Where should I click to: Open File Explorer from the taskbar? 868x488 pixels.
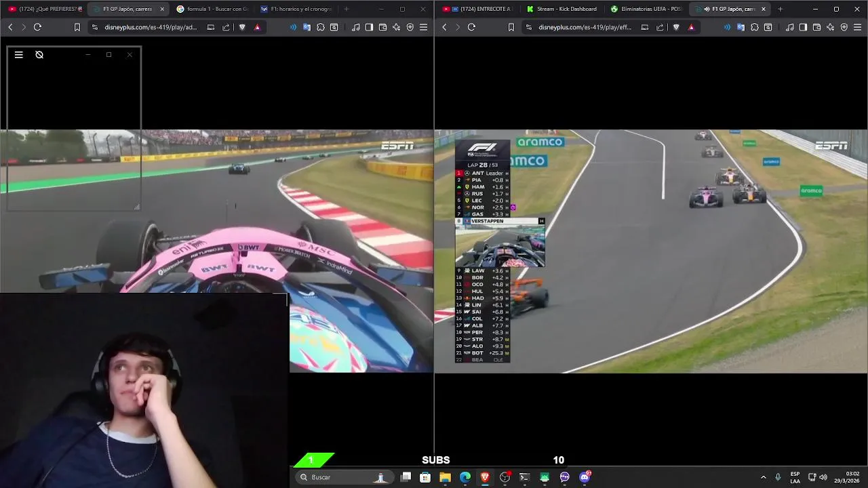445,477
